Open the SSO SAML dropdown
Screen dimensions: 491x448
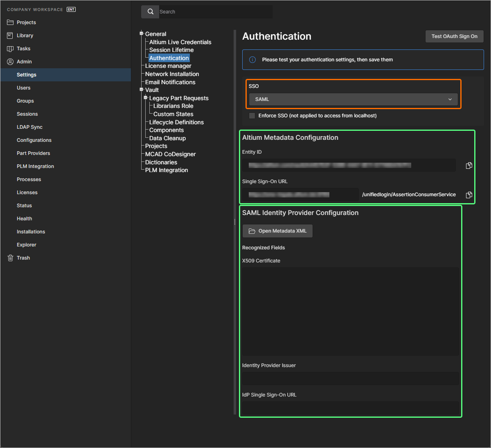click(353, 99)
